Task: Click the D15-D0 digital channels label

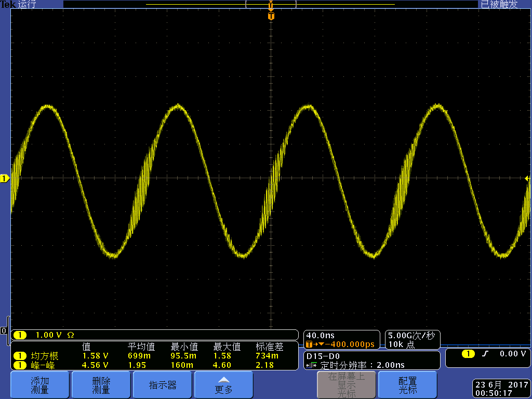Action: 323,356
